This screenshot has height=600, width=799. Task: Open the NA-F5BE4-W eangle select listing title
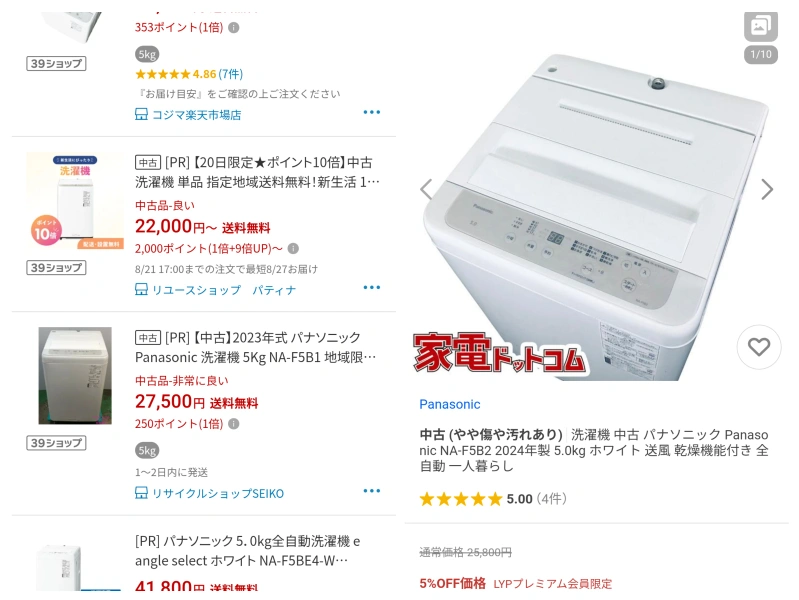point(247,551)
